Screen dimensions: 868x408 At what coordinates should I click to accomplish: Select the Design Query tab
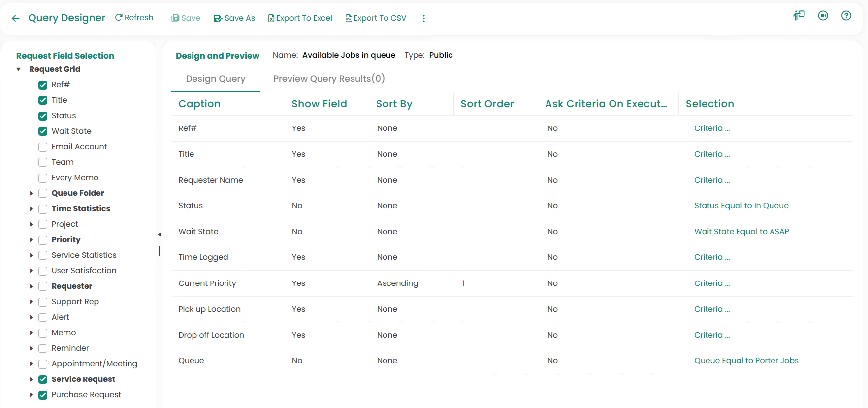[216, 79]
